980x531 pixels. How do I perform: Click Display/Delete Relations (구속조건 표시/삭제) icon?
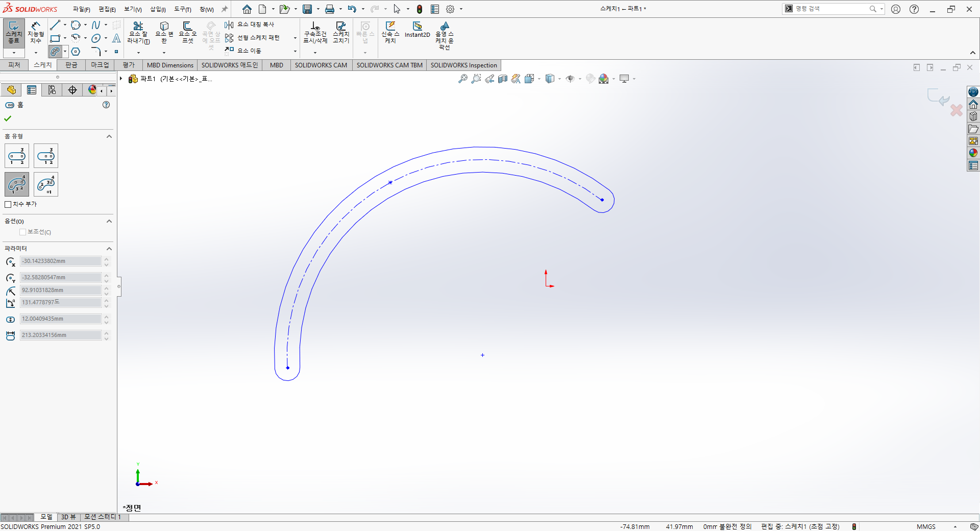click(x=315, y=33)
